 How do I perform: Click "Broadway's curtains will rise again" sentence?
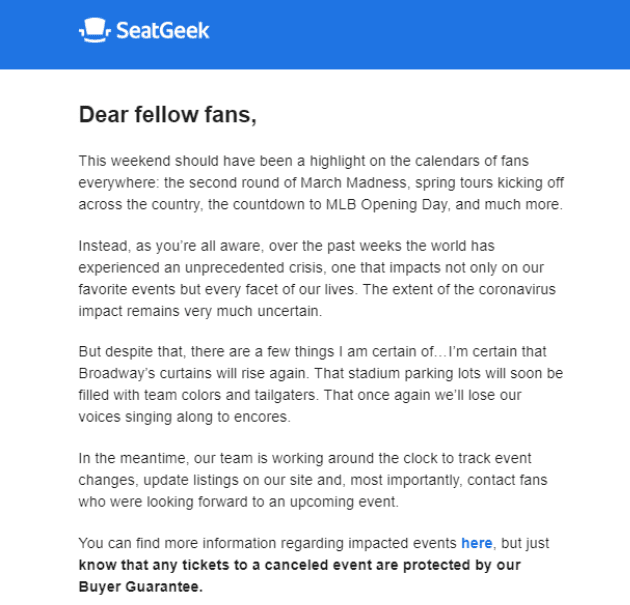point(194,374)
